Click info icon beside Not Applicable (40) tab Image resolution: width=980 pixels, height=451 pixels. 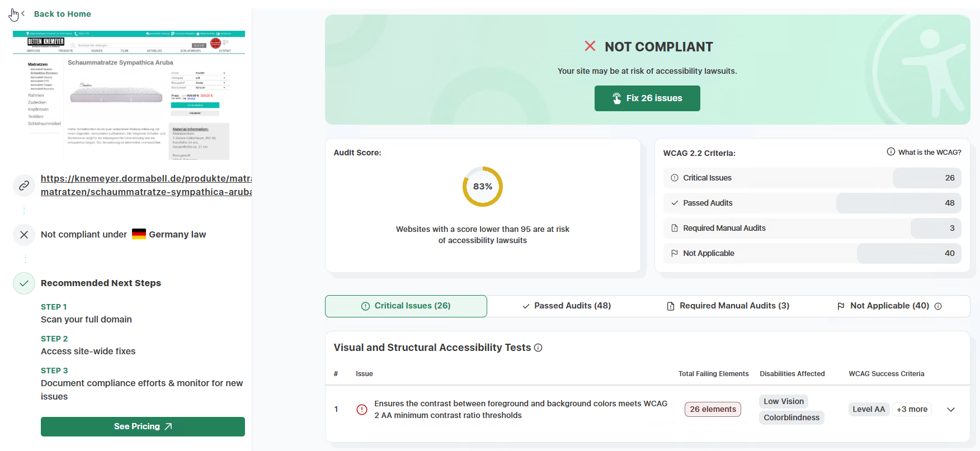[x=938, y=306]
